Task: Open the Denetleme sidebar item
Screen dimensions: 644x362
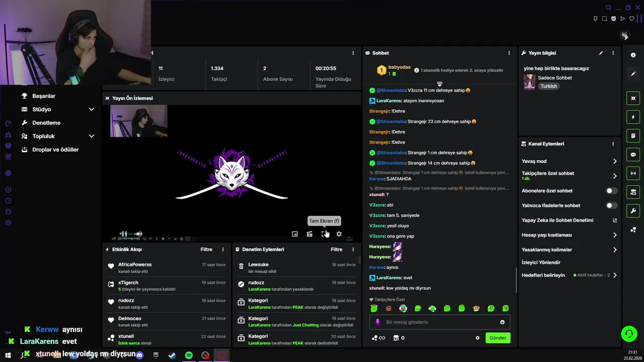Action: pos(46,123)
